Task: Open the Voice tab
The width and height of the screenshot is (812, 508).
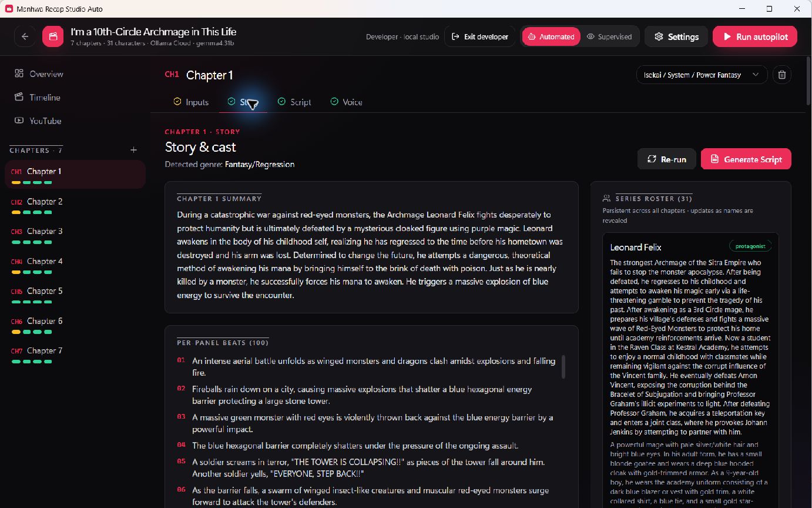Action: pyautogui.click(x=346, y=102)
